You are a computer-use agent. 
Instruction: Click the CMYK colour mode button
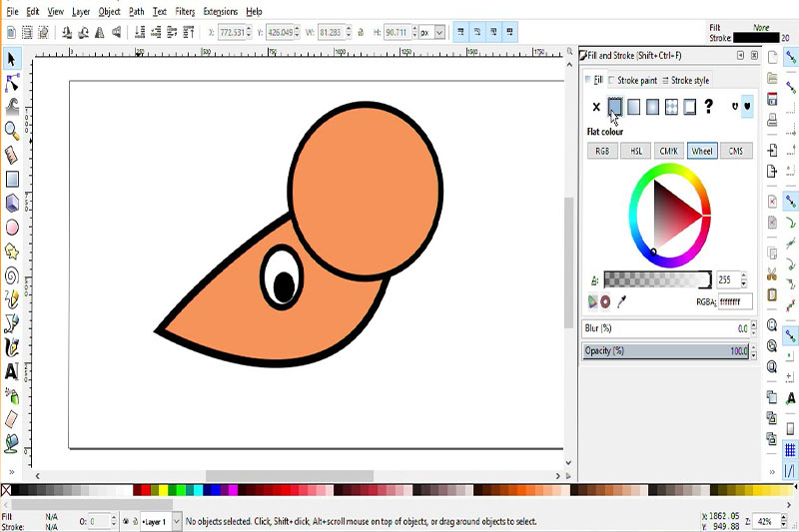(x=669, y=151)
